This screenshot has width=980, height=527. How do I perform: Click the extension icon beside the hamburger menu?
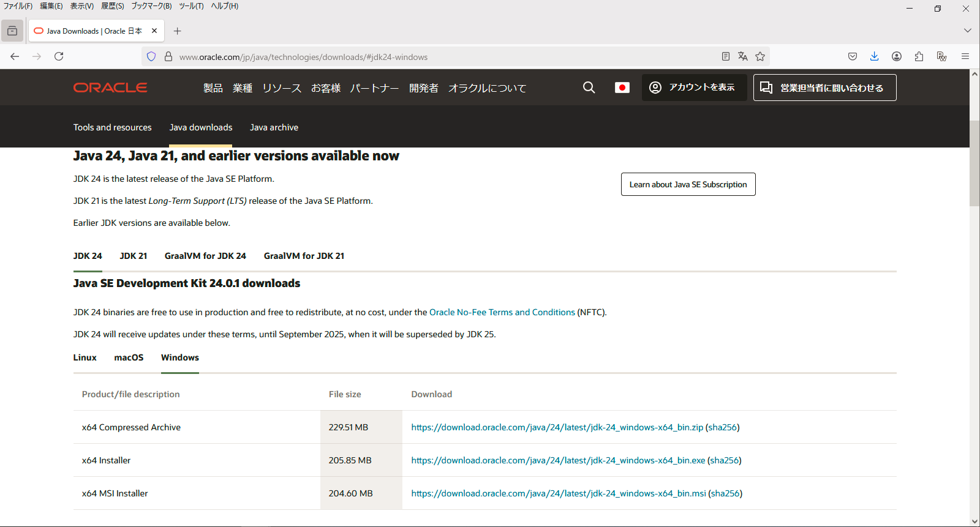(942, 56)
